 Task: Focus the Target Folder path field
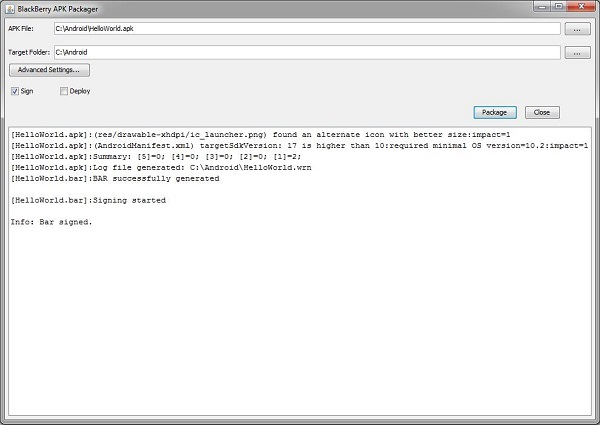pyautogui.click(x=307, y=52)
